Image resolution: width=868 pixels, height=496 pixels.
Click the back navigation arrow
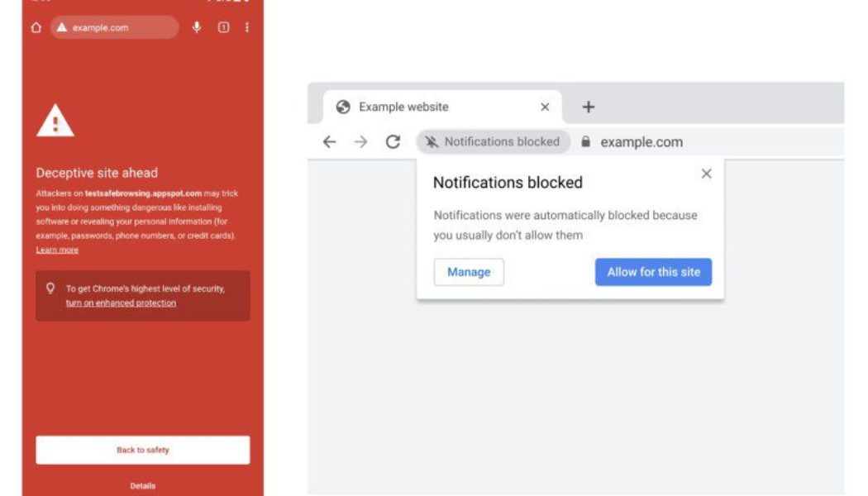pyautogui.click(x=330, y=141)
